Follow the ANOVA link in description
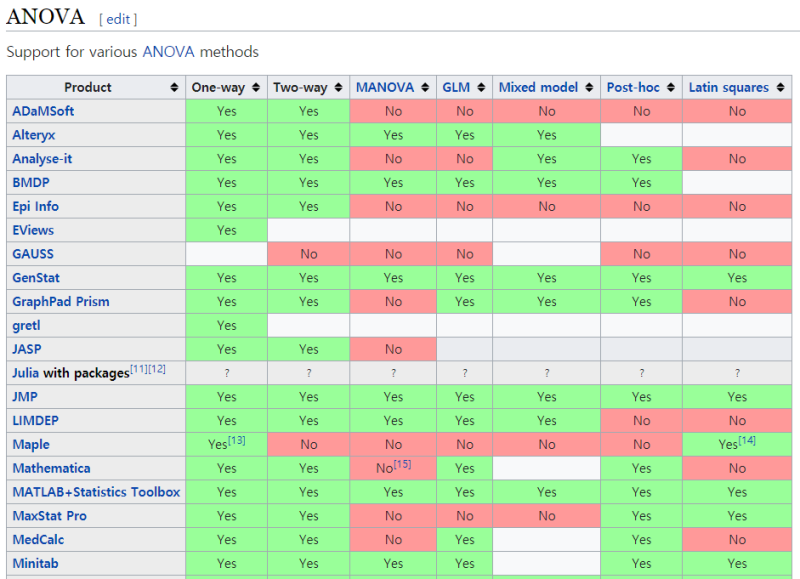 pyautogui.click(x=168, y=52)
